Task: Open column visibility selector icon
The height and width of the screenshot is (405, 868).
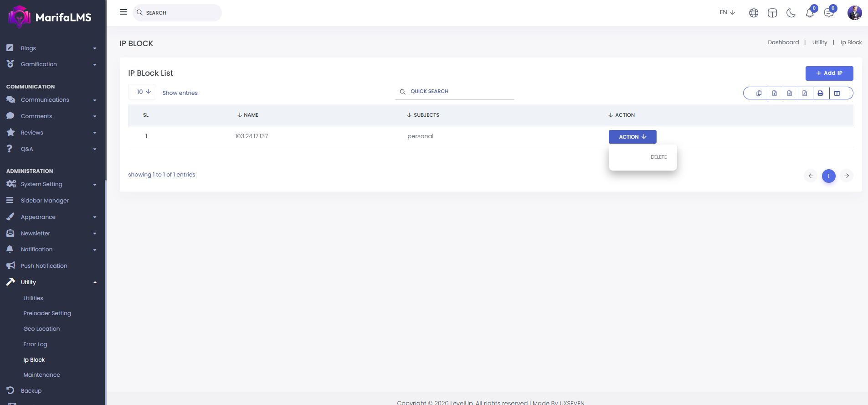Action: (x=837, y=93)
